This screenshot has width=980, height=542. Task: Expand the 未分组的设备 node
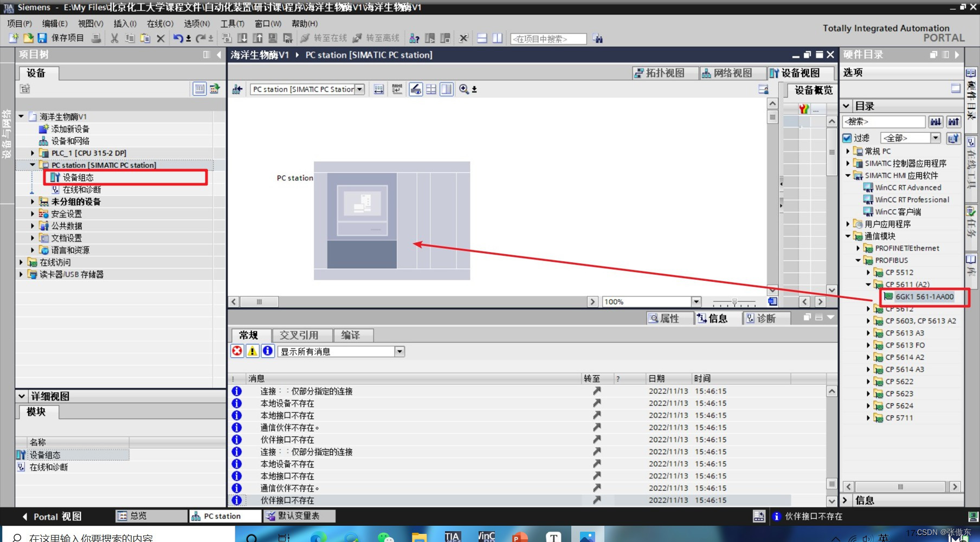point(33,202)
